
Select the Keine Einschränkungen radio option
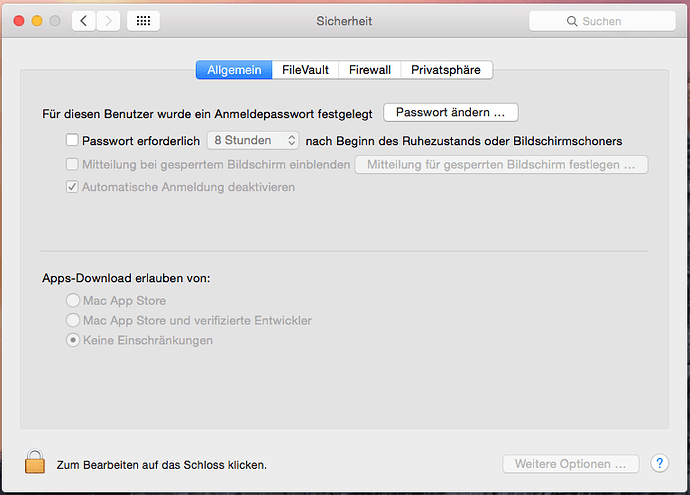73,340
